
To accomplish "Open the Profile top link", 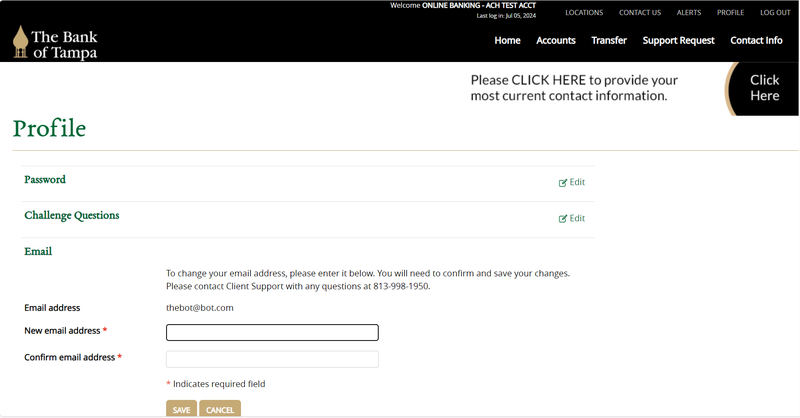I will tap(730, 12).
